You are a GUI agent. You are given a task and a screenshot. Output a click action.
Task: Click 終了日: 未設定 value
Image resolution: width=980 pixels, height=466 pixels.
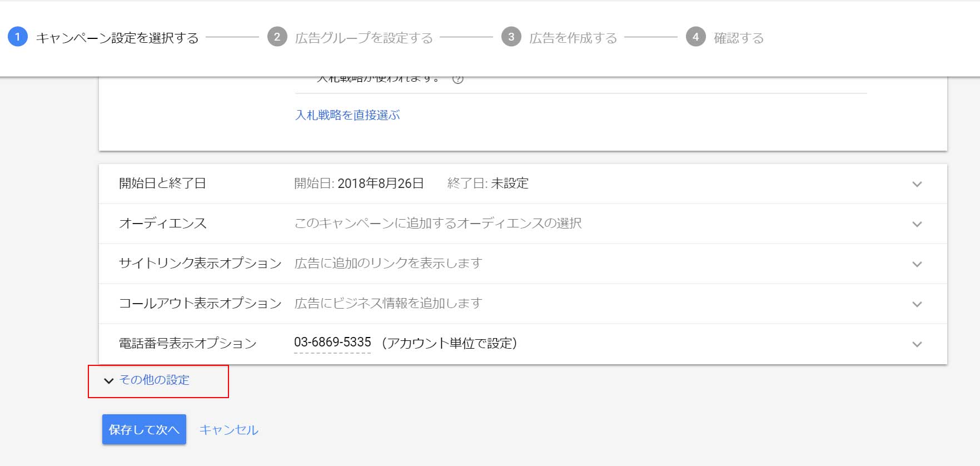pos(488,184)
